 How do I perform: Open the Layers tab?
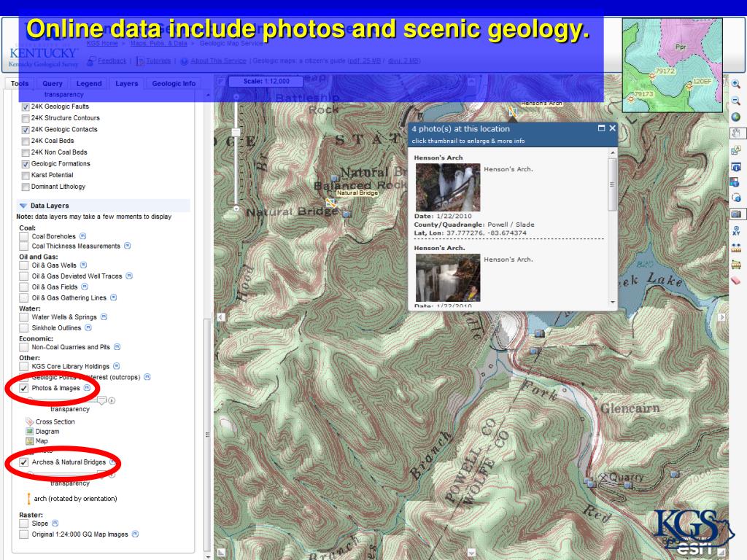click(127, 83)
